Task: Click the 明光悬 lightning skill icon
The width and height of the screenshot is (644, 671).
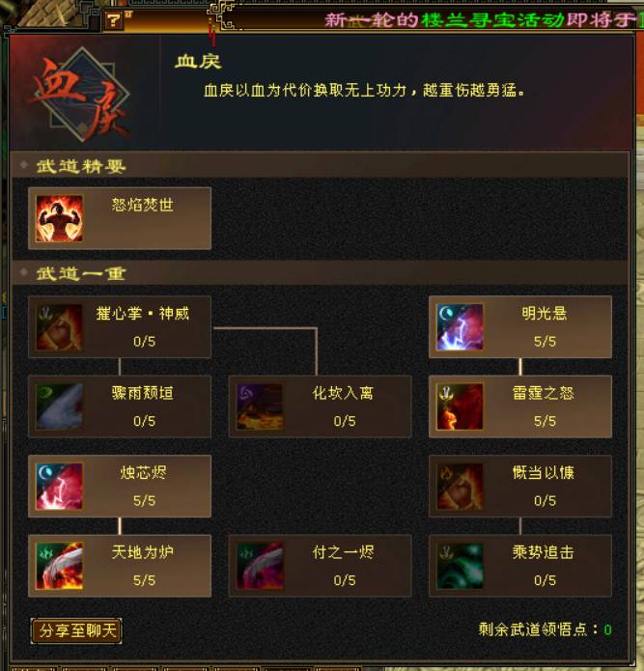Action: [x=460, y=327]
